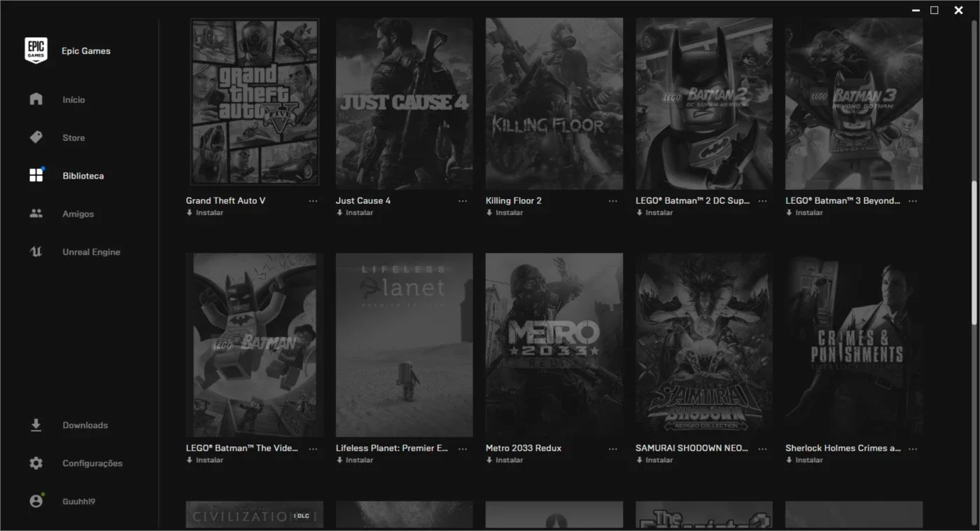
Task: Install LEGO Batman 3 Beyond Gotham
Action: [804, 212]
